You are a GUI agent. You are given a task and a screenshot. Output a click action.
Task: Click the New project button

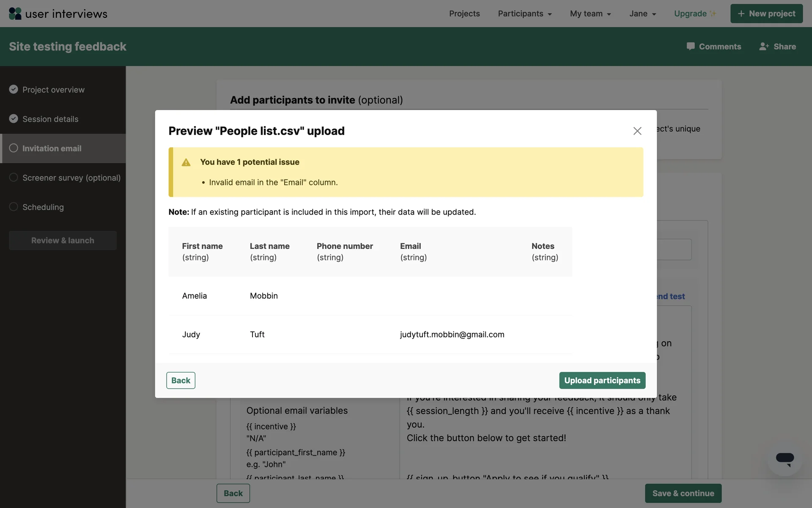pos(766,14)
